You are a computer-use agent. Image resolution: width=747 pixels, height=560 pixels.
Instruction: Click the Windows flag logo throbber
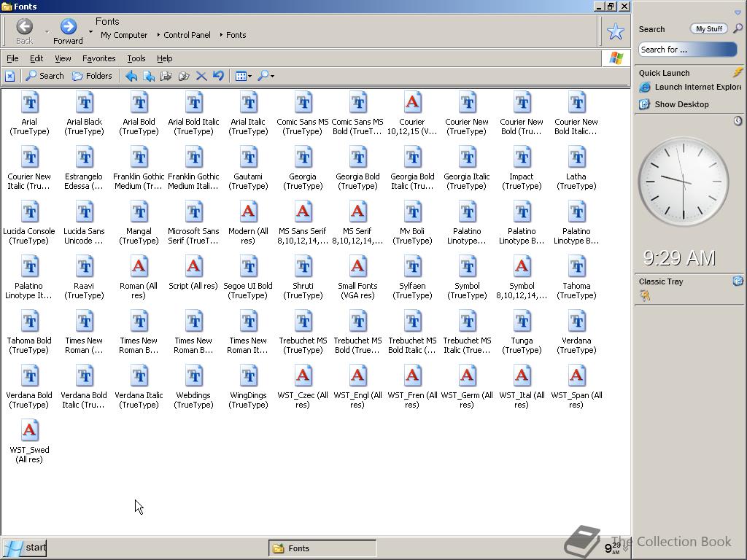tap(616, 58)
